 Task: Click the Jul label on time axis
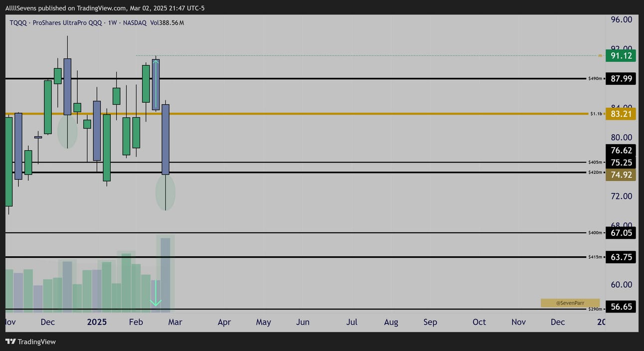pos(352,322)
